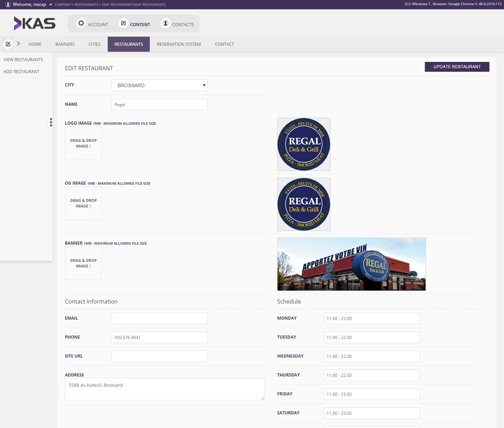This screenshot has width=504, height=428.
Task: Click the Contacts person icon
Action: point(165,23)
